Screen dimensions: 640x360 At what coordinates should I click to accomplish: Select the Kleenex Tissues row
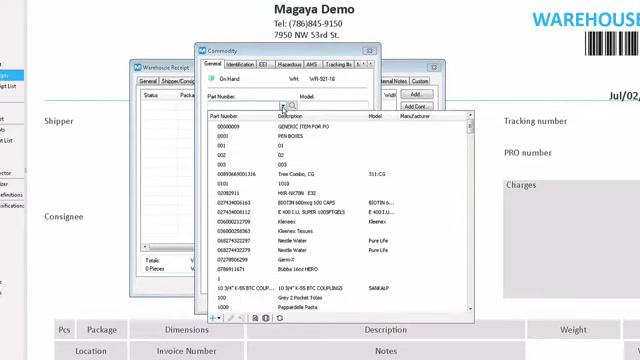tap(338, 231)
